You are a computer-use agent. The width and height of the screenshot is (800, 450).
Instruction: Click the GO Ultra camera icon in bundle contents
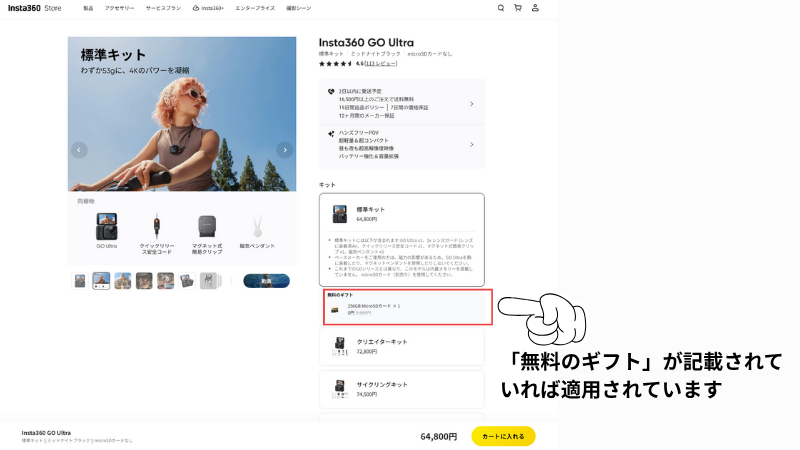click(x=106, y=226)
